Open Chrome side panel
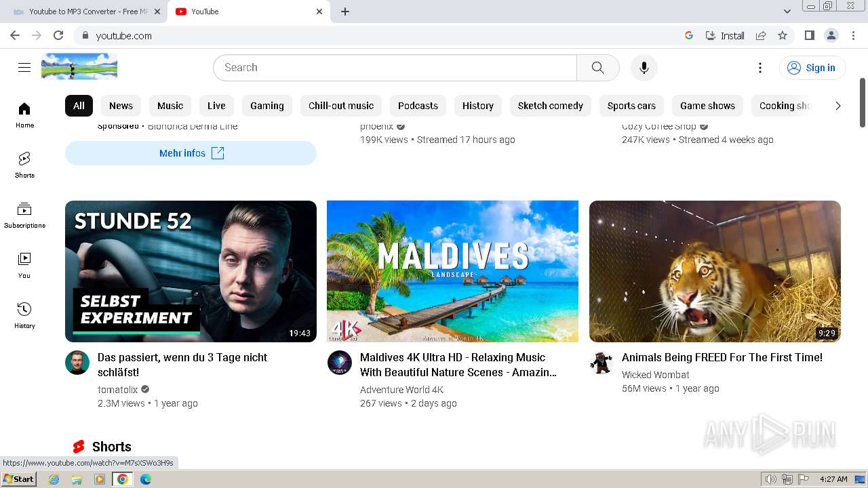Image resolution: width=868 pixels, height=488 pixels. tap(809, 35)
